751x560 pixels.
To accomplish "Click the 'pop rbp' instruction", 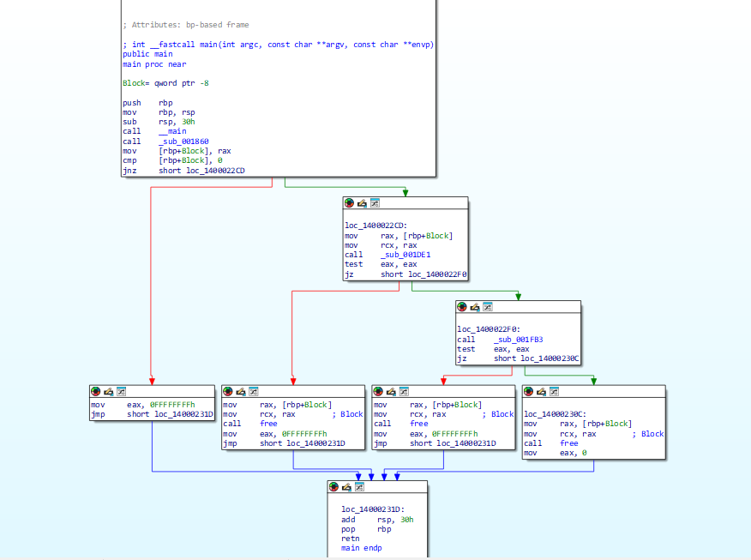I will point(366,529).
